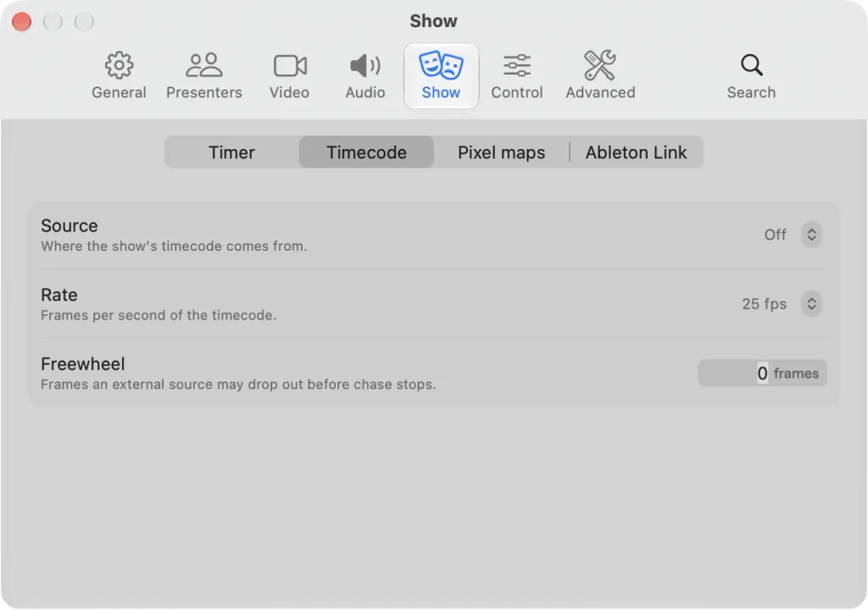Viewport: 868px width, 610px height.
Task: Click the Freewheel frames input field
Action: tap(762, 373)
